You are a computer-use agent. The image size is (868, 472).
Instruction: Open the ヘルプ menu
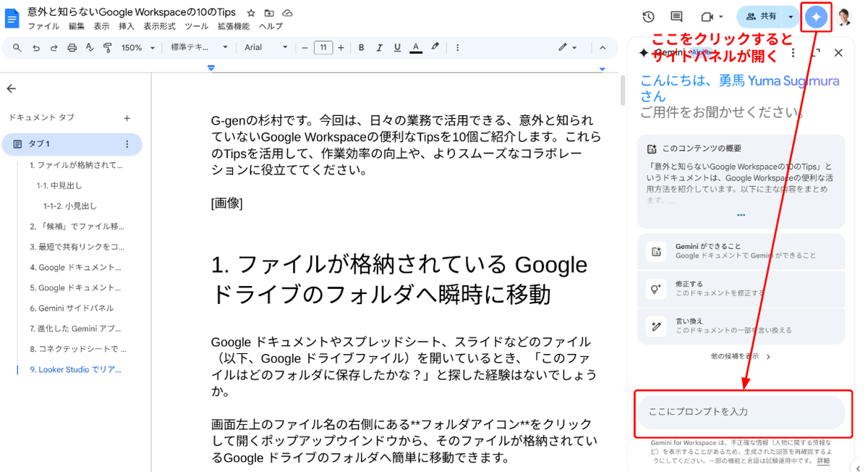[271, 26]
